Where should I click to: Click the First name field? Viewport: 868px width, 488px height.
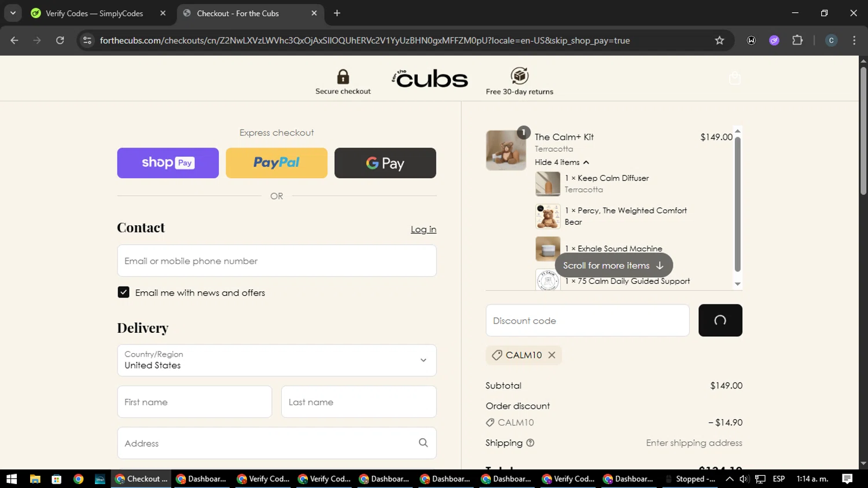pos(194,402)
